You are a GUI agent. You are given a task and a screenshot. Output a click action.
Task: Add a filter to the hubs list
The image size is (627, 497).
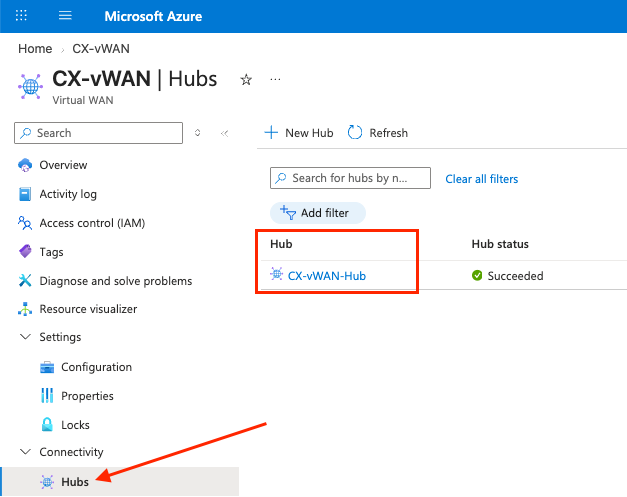point(318,213)
